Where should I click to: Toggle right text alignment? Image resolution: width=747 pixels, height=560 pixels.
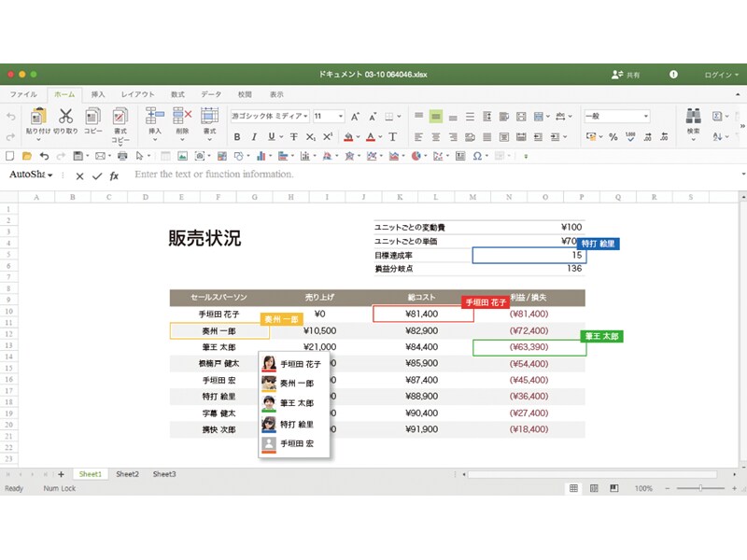coord(453,137)
